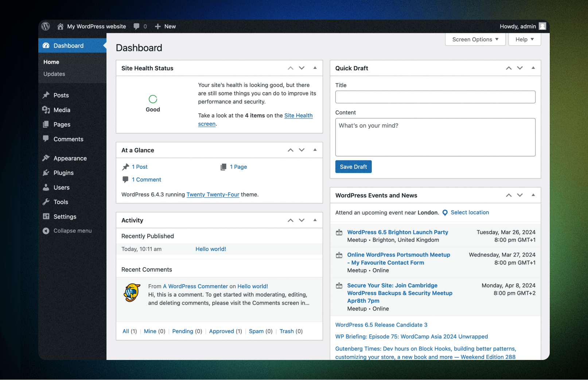Image resolution: width=588 pixels, height=380 pixels.
Task: Click the plus icon next to New
Action: pyautogui.click(x=158, y=26)
